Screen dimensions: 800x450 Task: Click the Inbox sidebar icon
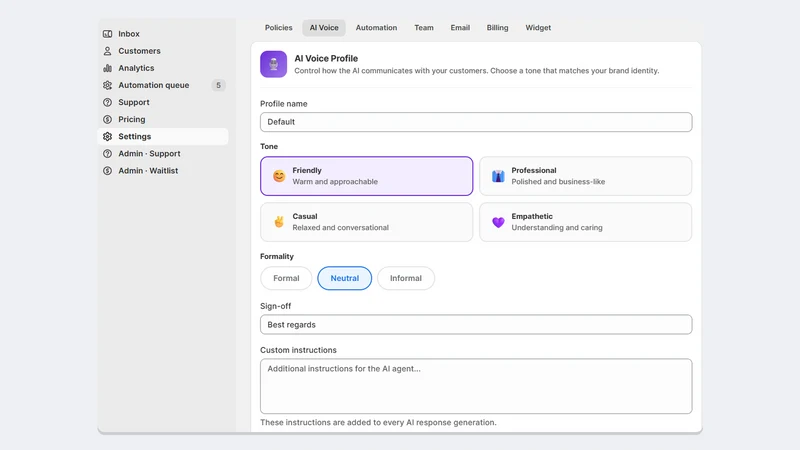coord(107,34)
